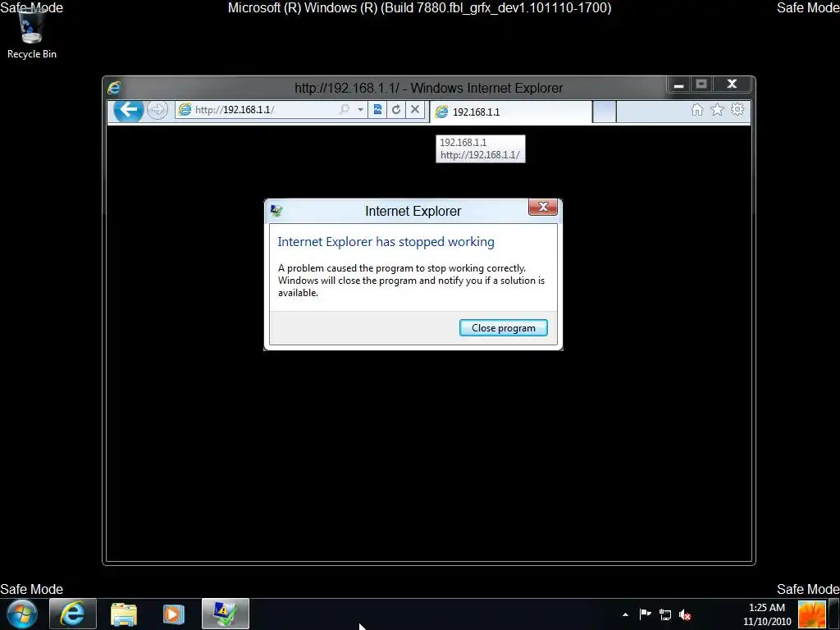Click Internet Explorer taskbar icon
This screenshot has height=630, width=840.
click(73, 614)
